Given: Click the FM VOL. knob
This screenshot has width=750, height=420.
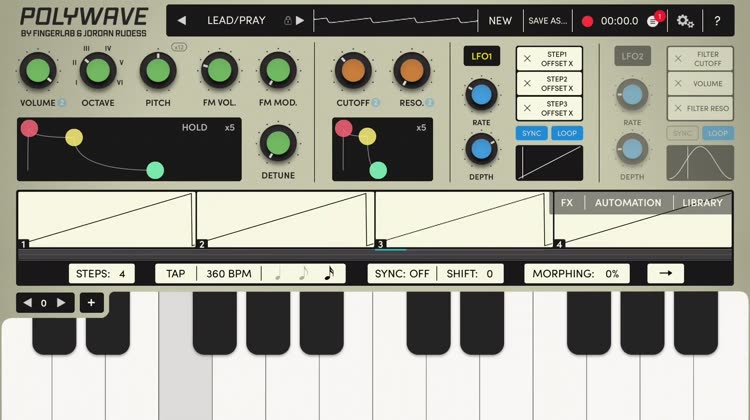Looking at the screenshot, I should pyautogui.click(x=220, y=71).
